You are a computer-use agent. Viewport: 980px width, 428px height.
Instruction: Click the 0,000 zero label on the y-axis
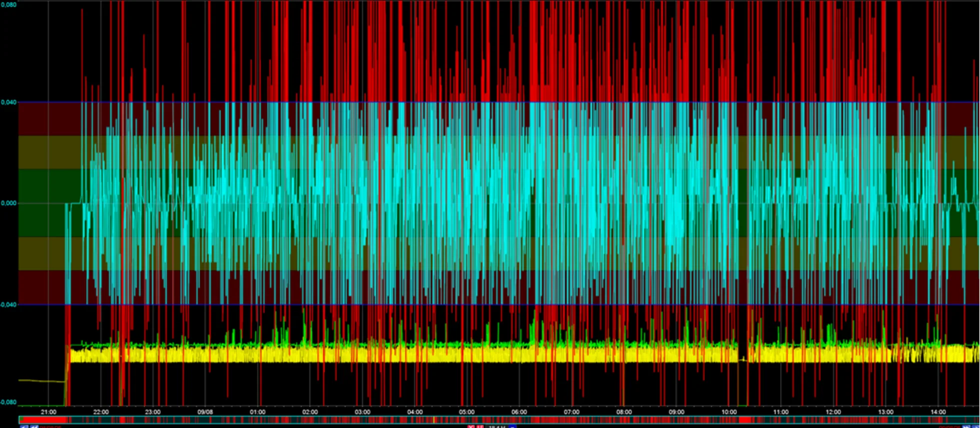[9, 203]
